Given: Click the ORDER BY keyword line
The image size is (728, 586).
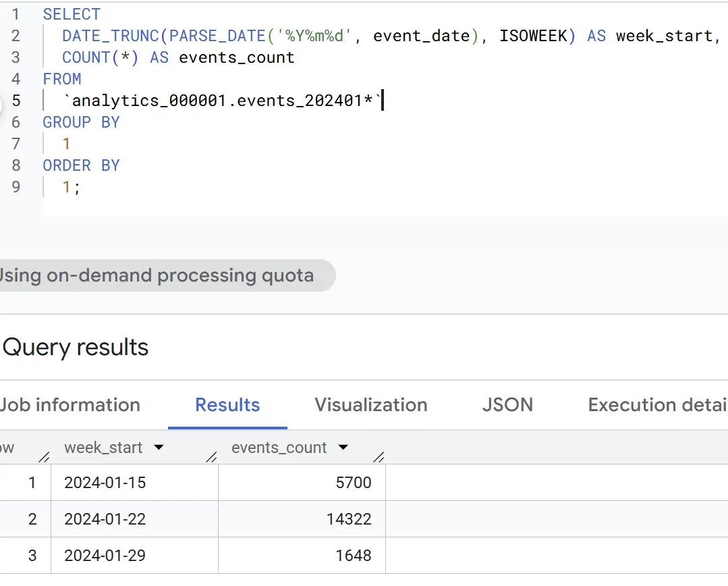Looking at the screenshot, I should point(81,165).
